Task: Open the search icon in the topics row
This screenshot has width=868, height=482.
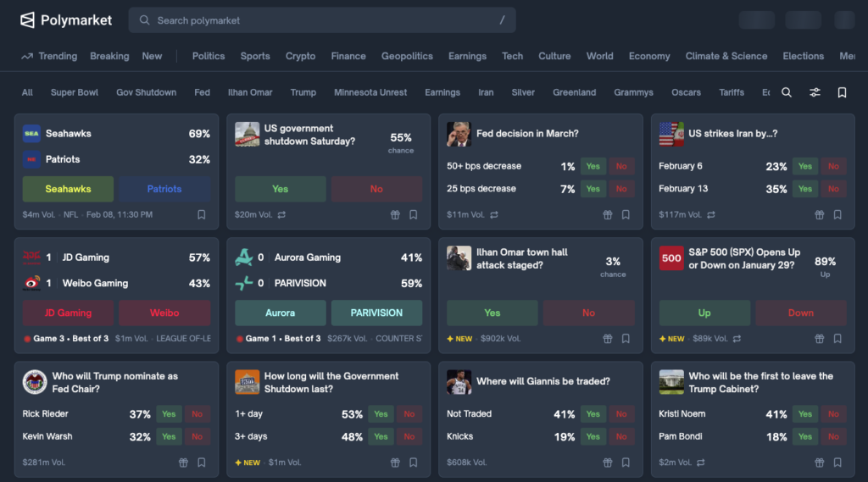Action: (x=787, y=92)
